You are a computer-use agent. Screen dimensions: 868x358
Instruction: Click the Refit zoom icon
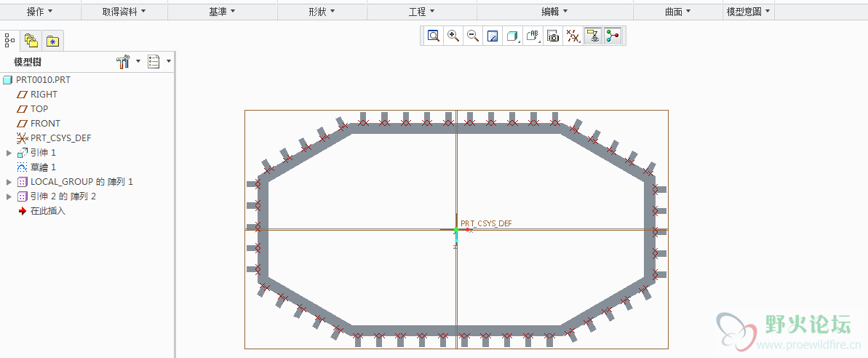point(434,36)
